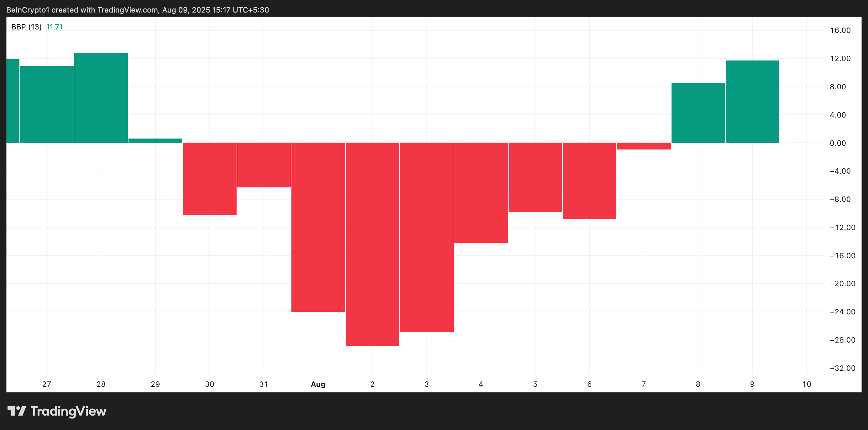Click the tall green bar on the 28th
Image resolution: width=868 pixels, height=430 pixels.
101,98
